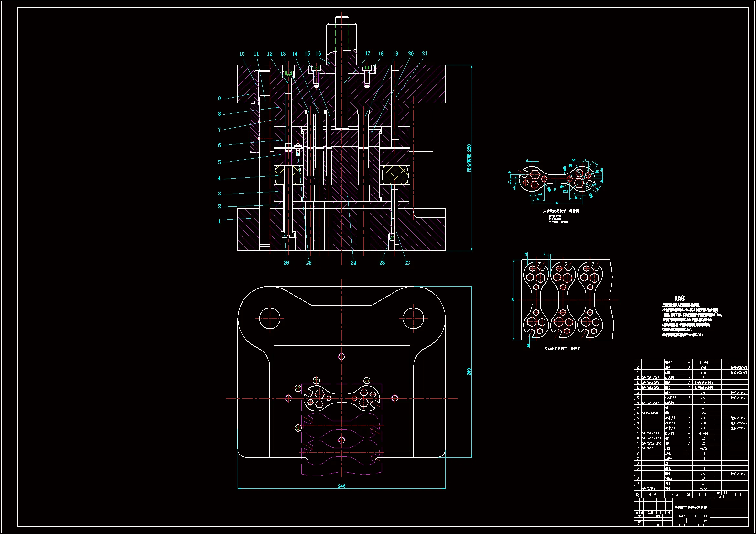Click part callout number 16 label
Screen dimensions: 756x534
(318, 54)
